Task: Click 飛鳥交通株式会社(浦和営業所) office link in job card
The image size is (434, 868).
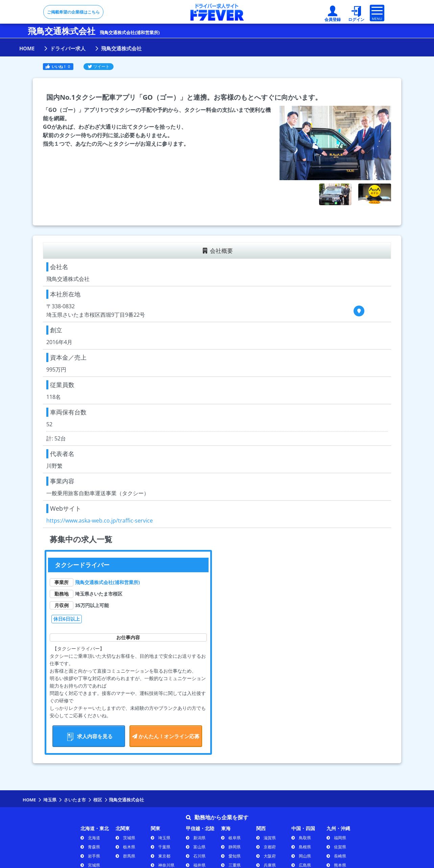Action: pyautogui.click(x=107, y=582)
